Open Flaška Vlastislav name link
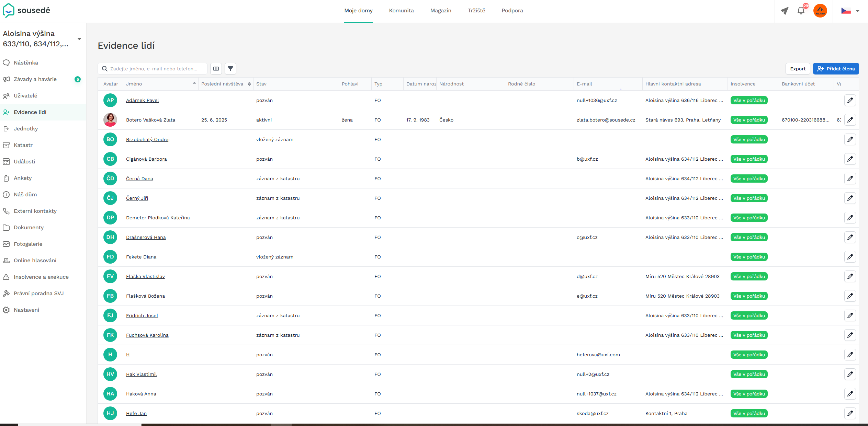The height and width of the screenshot is (426, 868). 145,276
